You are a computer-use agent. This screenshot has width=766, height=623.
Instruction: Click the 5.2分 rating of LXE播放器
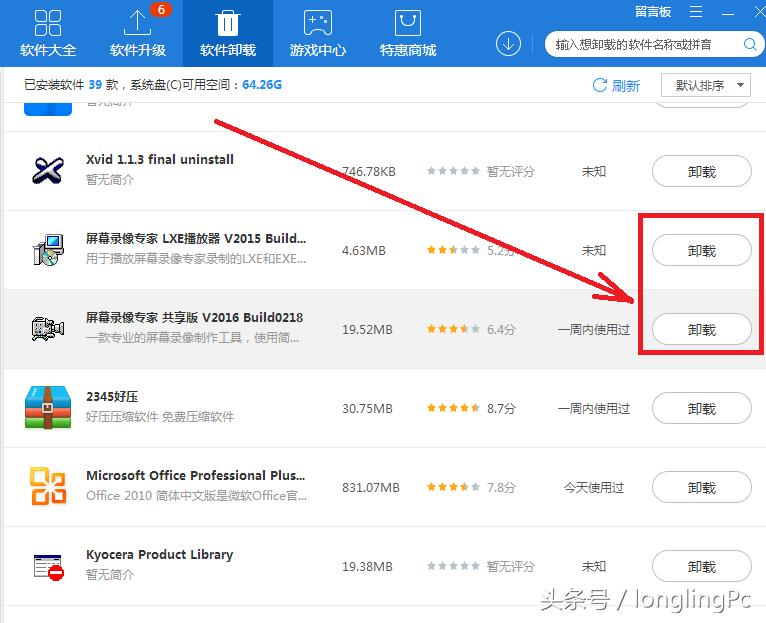click(x=470, y=251)
